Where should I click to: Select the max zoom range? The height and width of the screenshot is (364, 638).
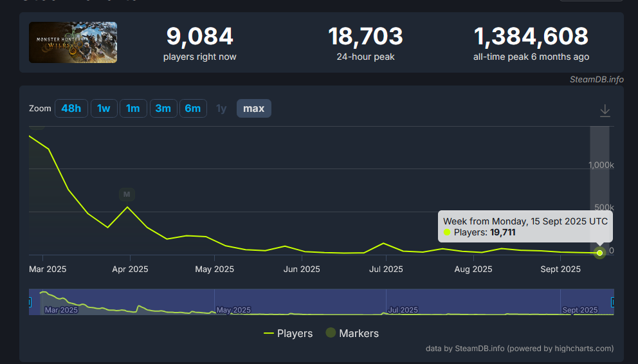tap(254, 109)
